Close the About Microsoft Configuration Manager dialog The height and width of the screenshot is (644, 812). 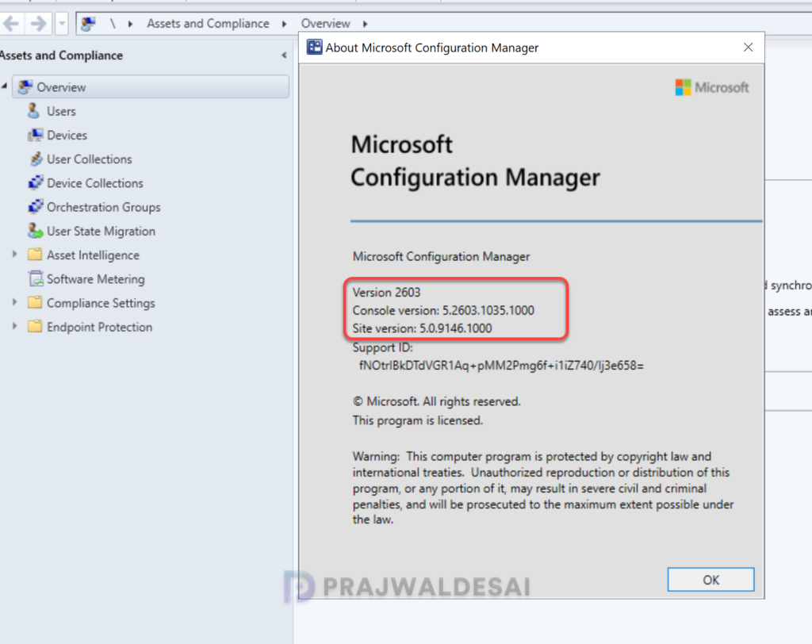748,47
